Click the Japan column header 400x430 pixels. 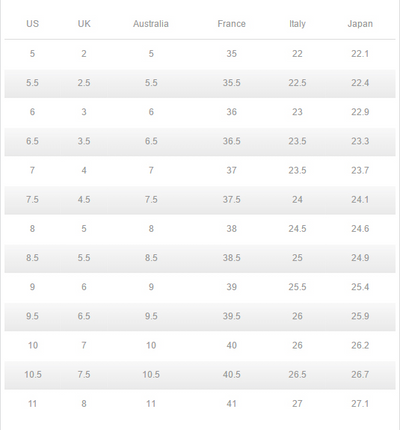tap(360, 24)
